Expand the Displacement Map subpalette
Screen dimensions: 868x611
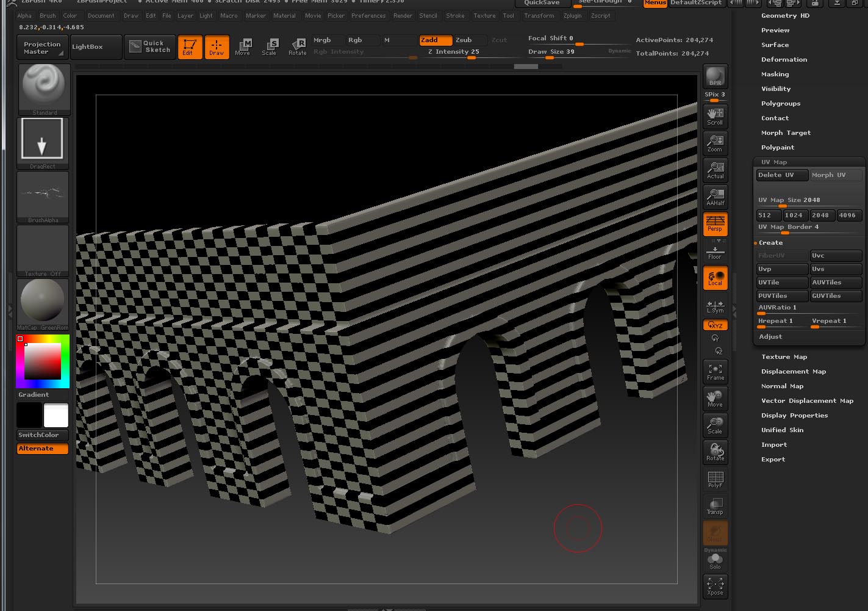point(794,371)
